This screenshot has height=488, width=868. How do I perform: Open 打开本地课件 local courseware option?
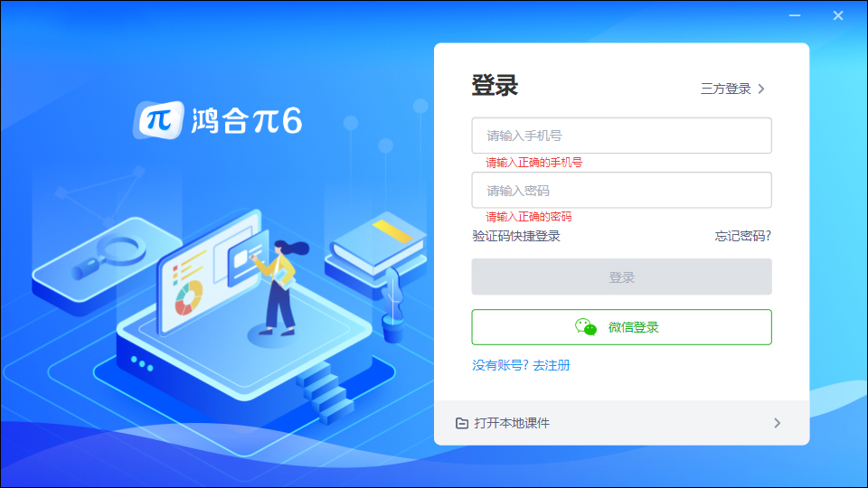[x=622, y=423]
